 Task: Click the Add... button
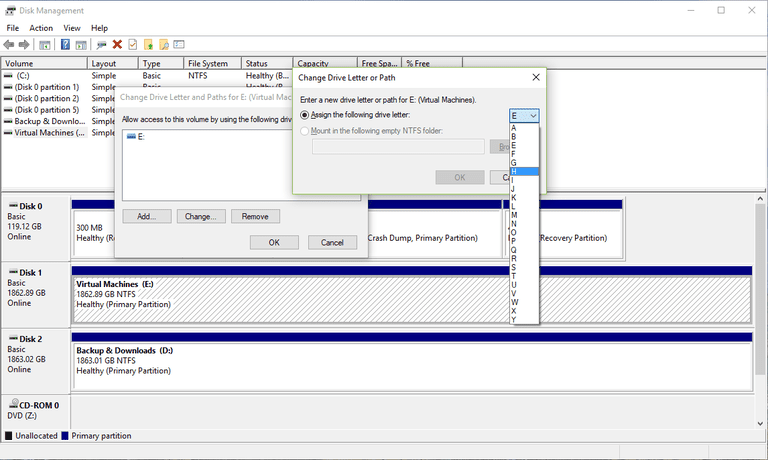(x=147, y=217)
